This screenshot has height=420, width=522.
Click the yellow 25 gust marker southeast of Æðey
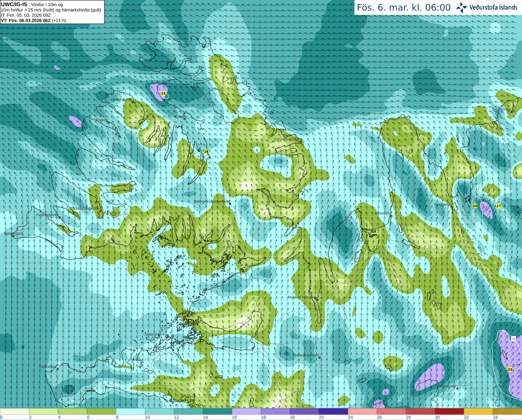point(206,152)
